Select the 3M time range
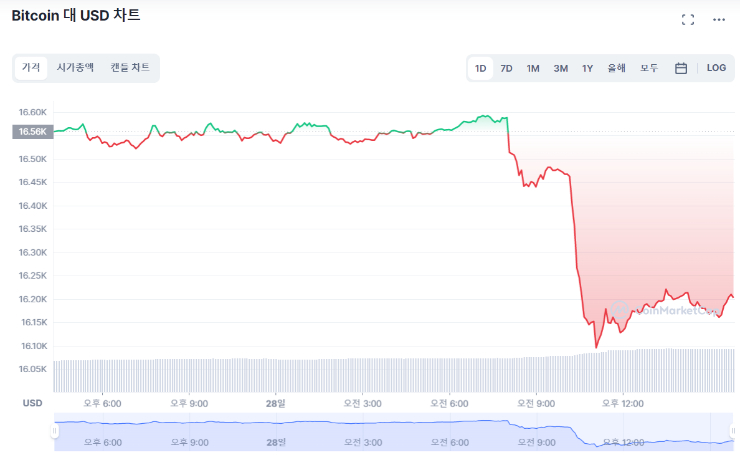The width and height of the screenshot is (740, 455). click(561, 68)
